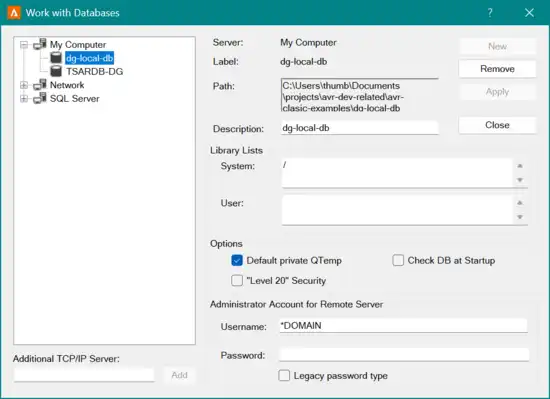The width and height of the screenshot is (550, 399).
Task: Enable "Level 20" Security checkbox
Action: 237,280
